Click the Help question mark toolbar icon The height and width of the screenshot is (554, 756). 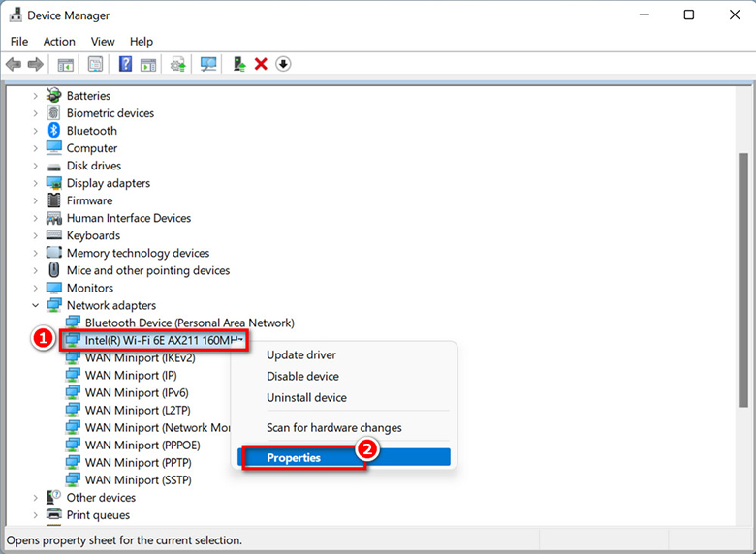[125, 64]
